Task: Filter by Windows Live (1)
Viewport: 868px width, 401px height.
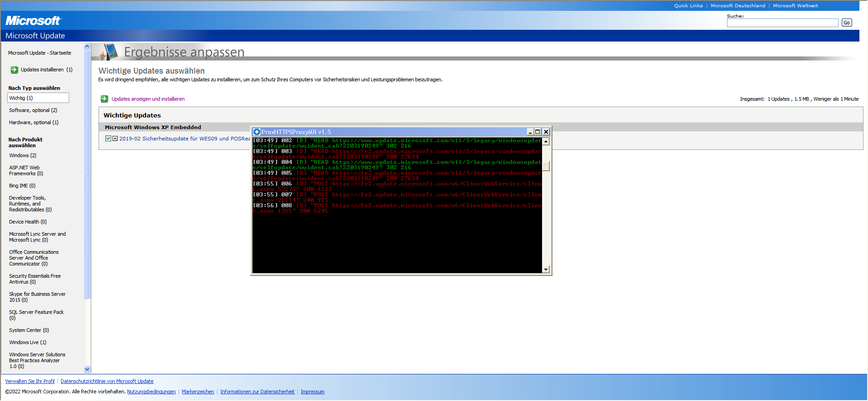Action: (28, 342)
